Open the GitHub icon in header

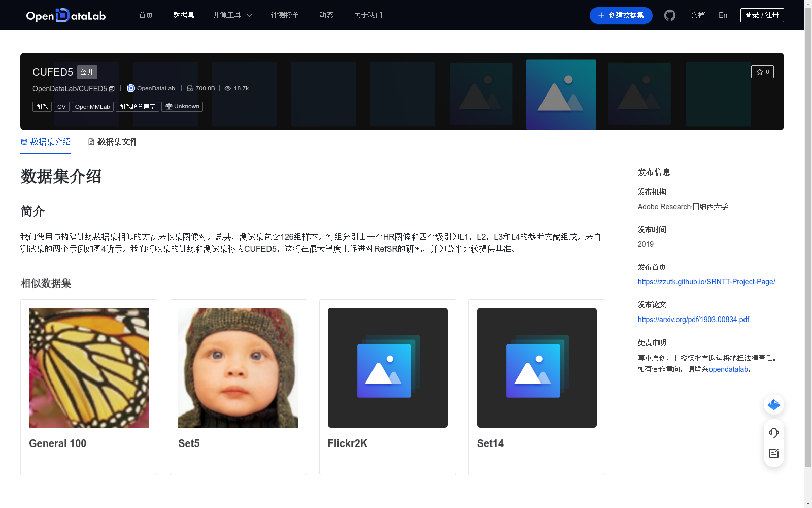[x=670, y=15]
